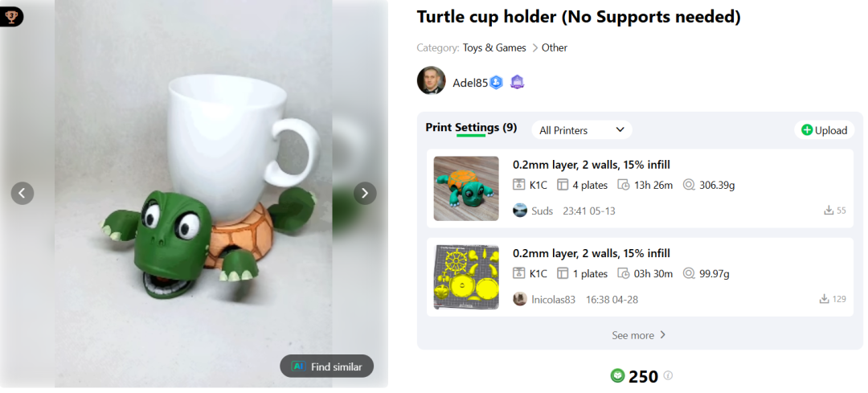Click the Find similar button

click(x=327, y=366)
